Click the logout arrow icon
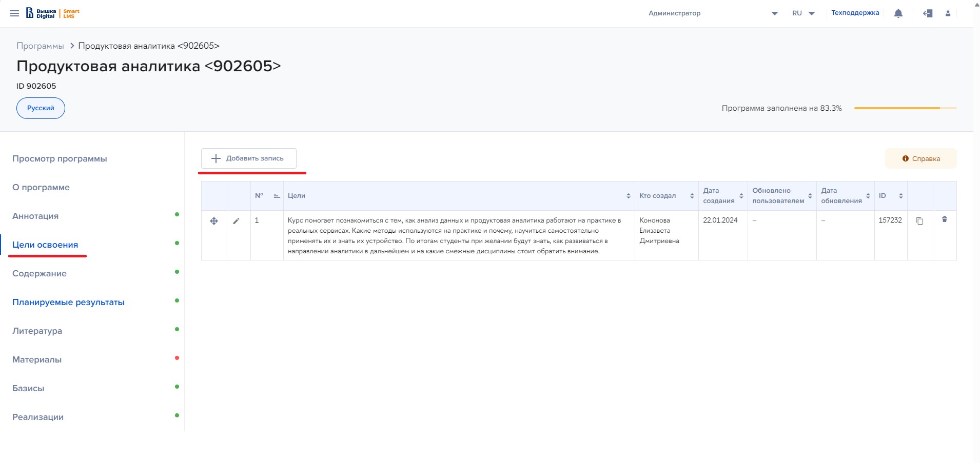 click(x=927, y=13)
